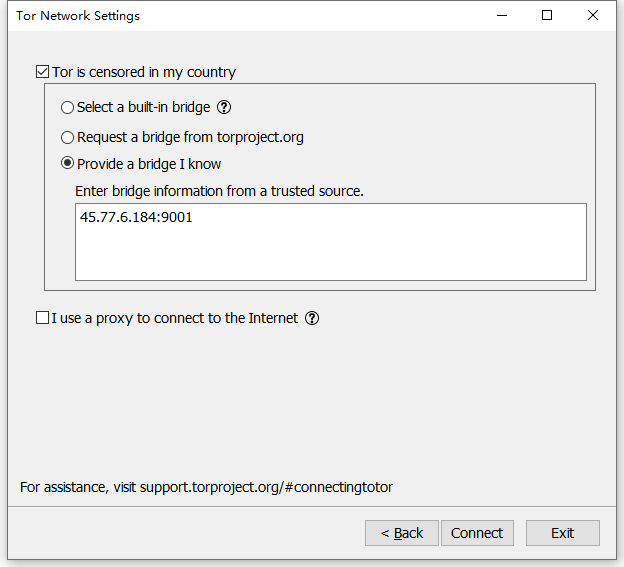The image size is (624, 567).
Task: Go back with the Back button
Action: point(402,533)
